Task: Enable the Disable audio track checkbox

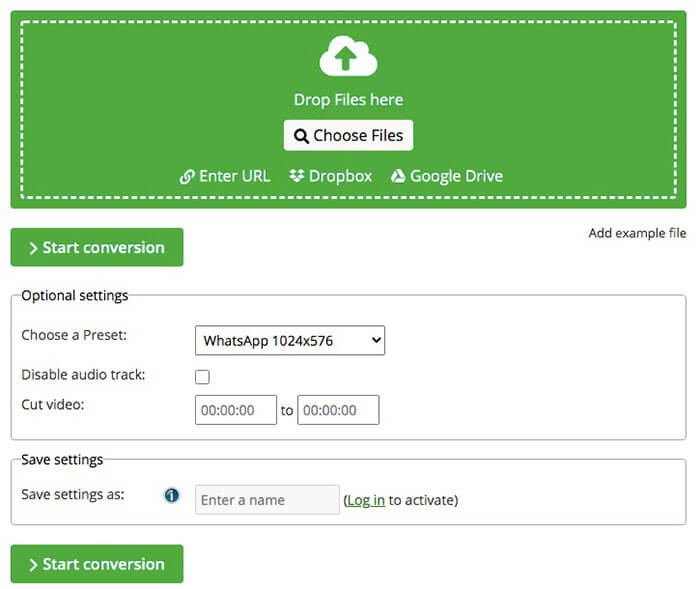Action: point(202,377)
